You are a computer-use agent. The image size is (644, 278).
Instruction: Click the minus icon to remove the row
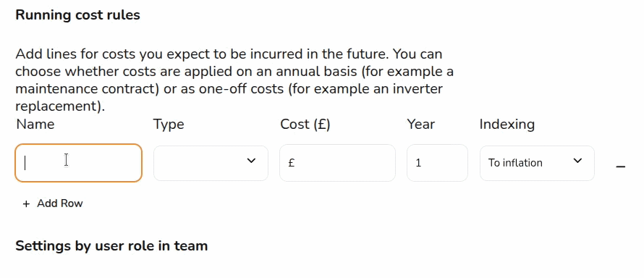[621, 167]
